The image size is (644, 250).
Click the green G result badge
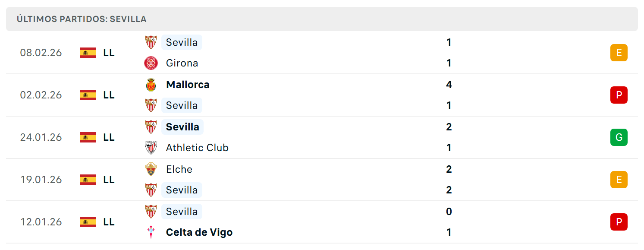pyautogui.click(x=619, y=137)
